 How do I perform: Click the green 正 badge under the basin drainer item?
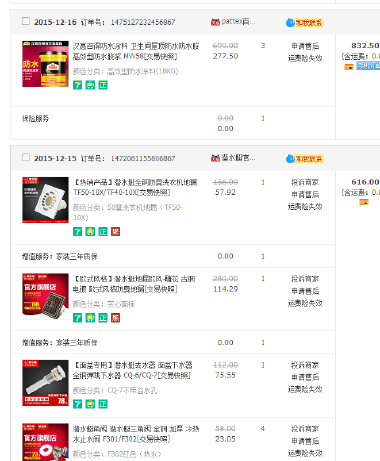click(103, 404)
